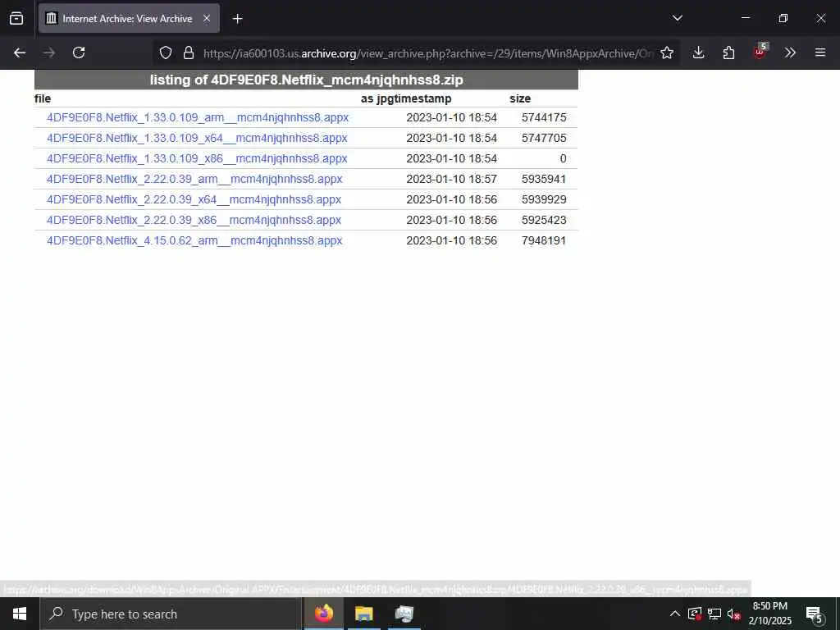Download Netflix_1.33.0.109_x86 appx file

pos(197,158)
